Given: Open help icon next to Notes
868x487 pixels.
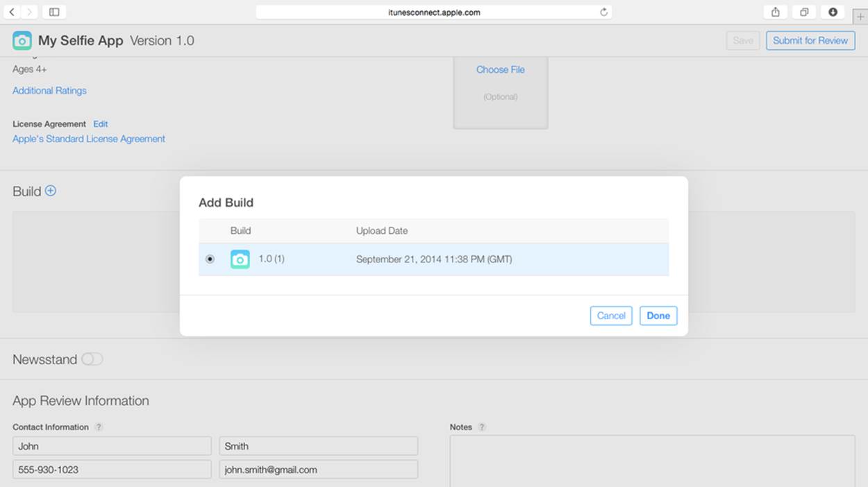Looking at the screenshot, I should pos(482,427).
